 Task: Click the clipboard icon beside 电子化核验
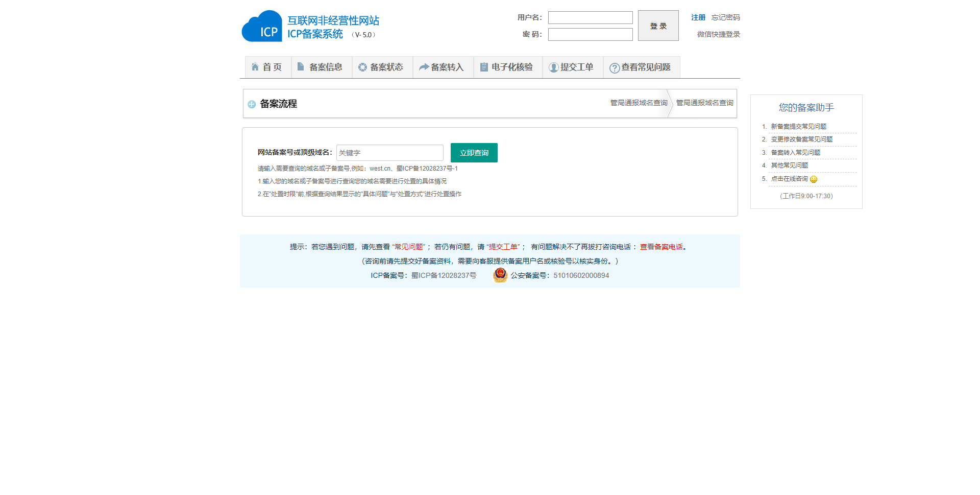(484, 67)
